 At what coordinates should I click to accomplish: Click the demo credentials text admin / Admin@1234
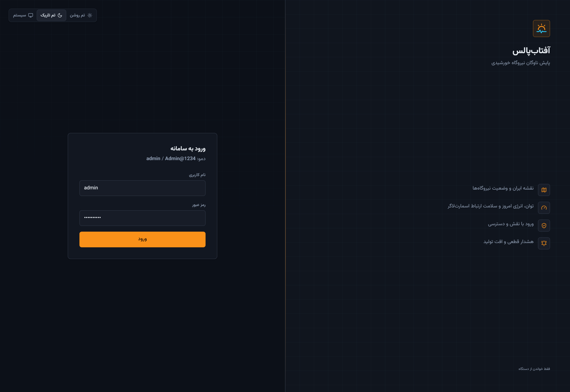pos(171,158)
